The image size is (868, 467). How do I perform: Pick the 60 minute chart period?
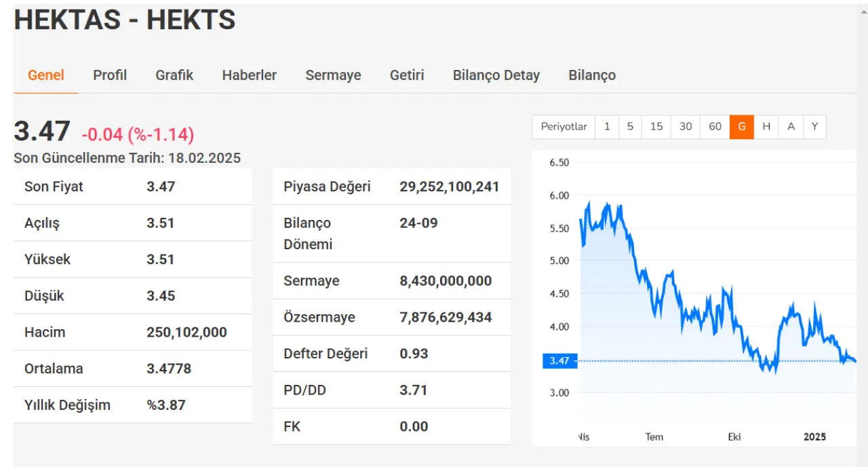click(x=715, y=127)
